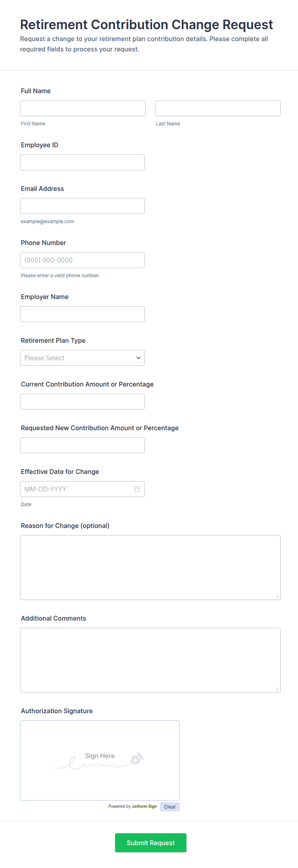This screenshot has width=298, height=868.
Task: Click the Requested New Contribution field
Action: (82, 446)
